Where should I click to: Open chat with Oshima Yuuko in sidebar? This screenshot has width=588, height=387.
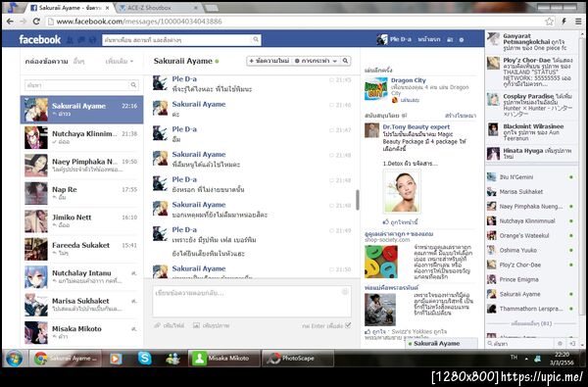click(531, 250)
